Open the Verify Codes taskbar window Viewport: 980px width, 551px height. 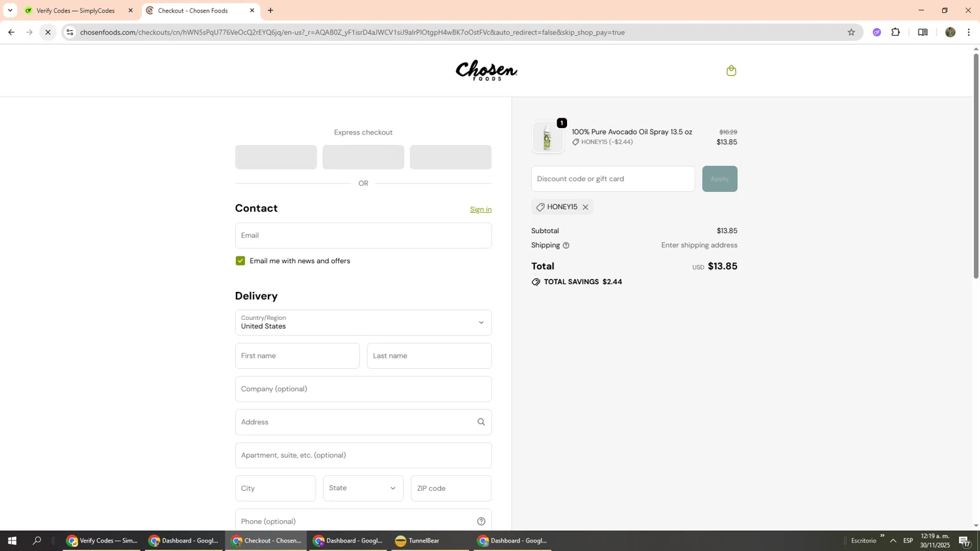pos(101,541)
